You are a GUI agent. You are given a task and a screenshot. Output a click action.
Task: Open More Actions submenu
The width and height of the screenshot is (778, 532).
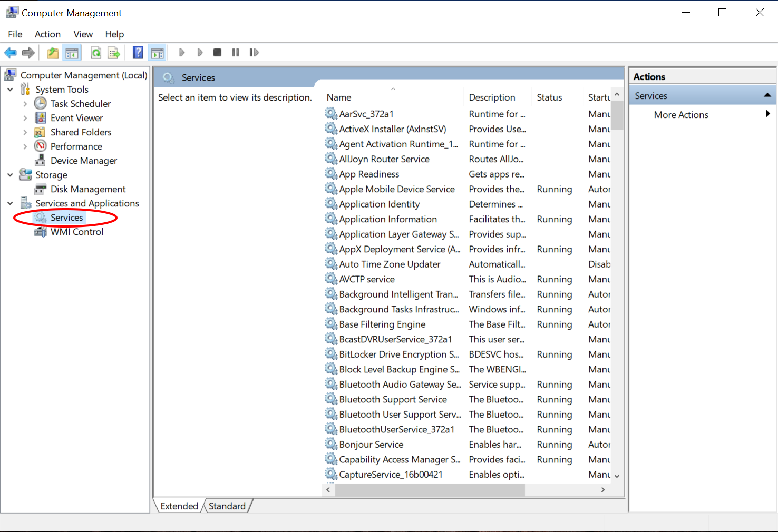[681, 115]
